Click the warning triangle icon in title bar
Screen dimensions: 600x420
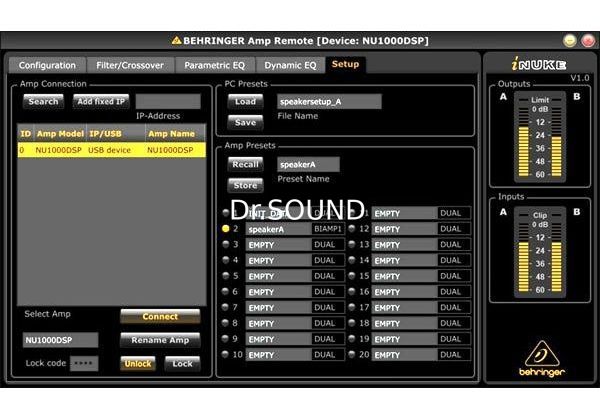(x=176, y=41)
